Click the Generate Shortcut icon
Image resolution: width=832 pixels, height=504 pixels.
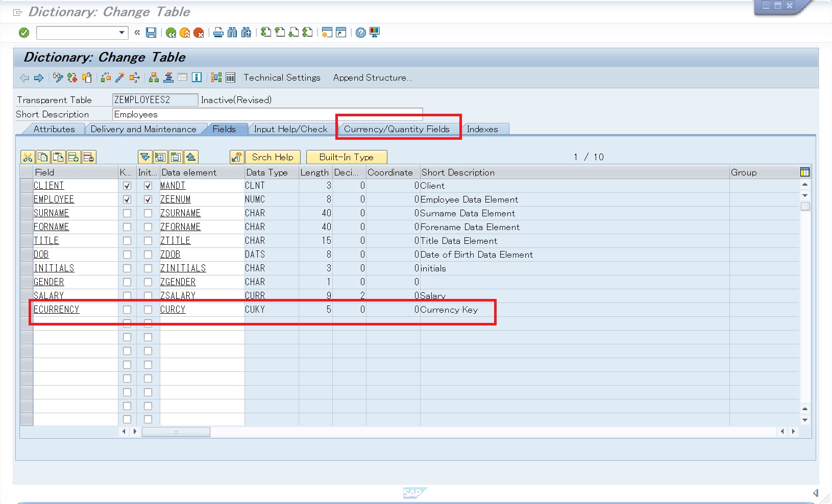341,33
